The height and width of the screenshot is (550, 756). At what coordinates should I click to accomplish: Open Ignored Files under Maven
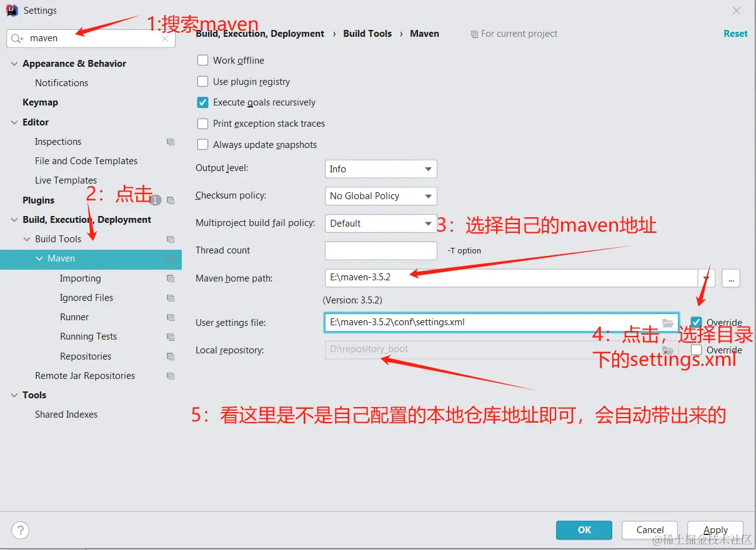86,298
